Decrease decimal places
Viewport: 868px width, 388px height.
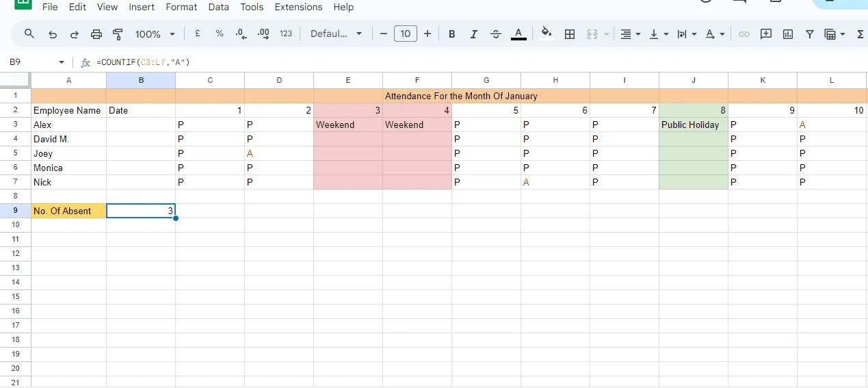coord(241,34)
